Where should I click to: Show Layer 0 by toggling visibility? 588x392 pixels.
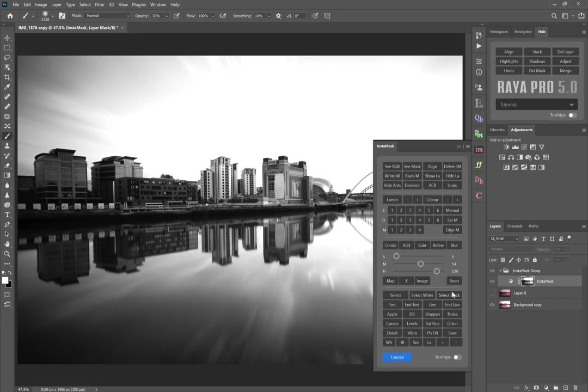[492, 293]
